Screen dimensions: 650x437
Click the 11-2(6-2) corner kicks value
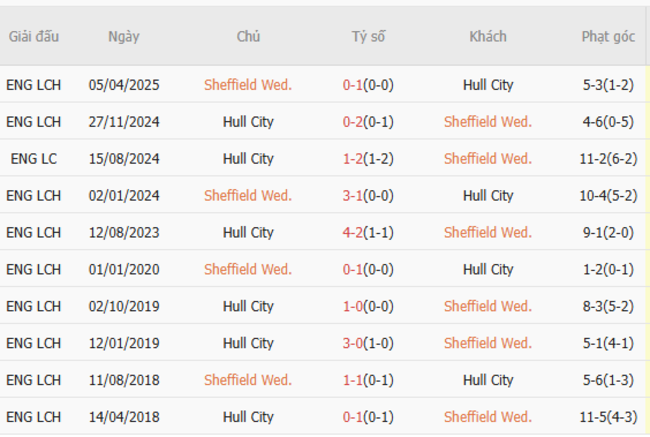[608, 159]
